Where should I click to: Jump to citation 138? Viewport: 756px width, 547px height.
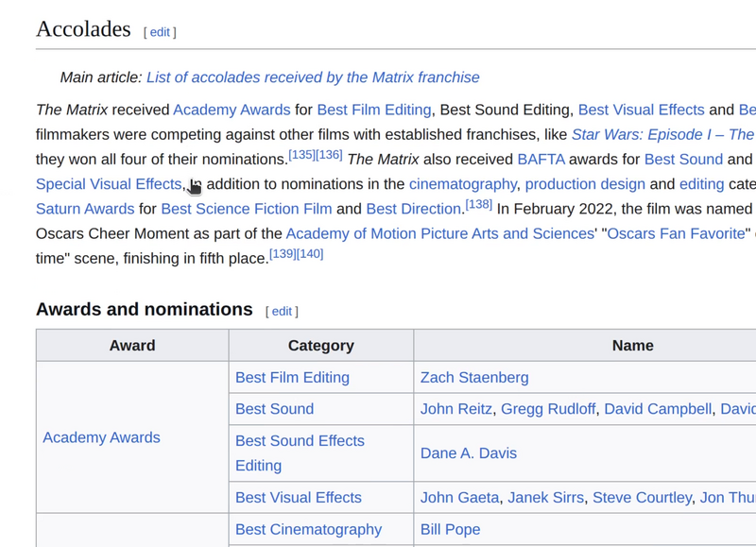479,205
